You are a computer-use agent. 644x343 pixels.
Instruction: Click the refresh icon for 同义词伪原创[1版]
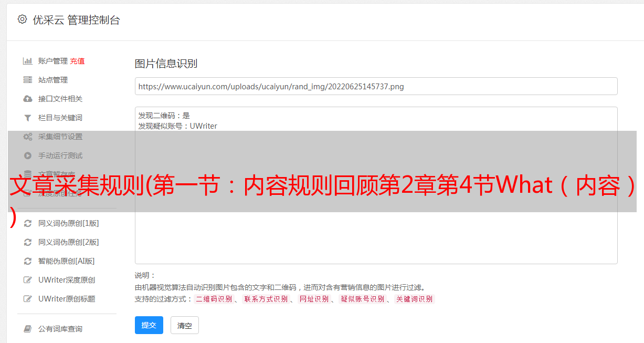(x=28, y=223)
